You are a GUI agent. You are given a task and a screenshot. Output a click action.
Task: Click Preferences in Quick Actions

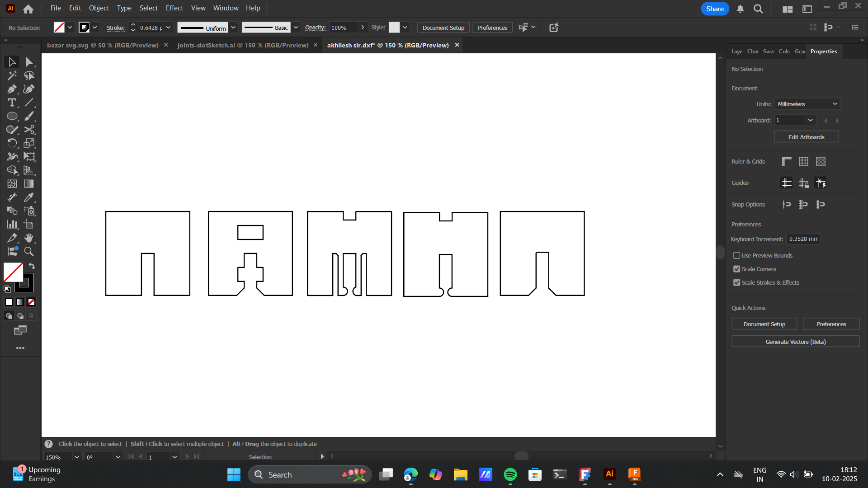pyautogui.click(x=831, y=324)
